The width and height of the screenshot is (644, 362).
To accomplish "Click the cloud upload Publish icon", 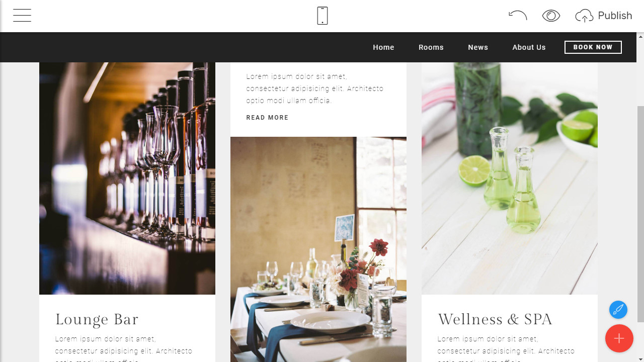I will (x=584, y=16).
